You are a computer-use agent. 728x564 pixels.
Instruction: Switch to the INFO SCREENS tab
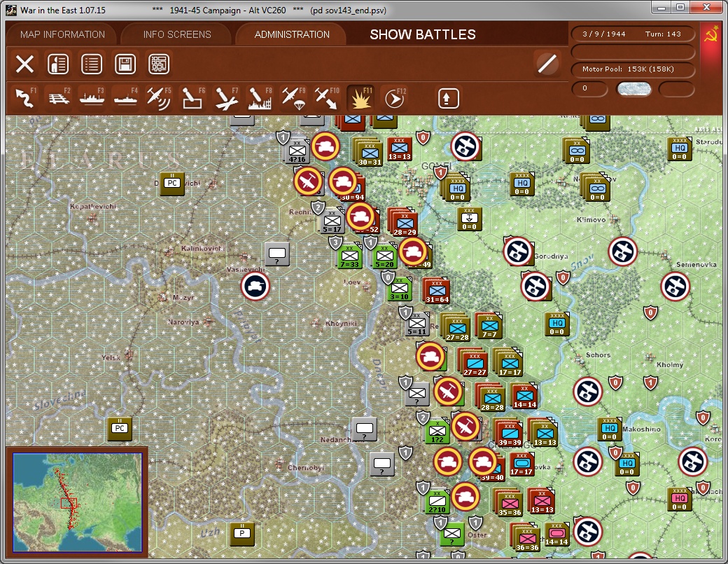pos(177,34)
